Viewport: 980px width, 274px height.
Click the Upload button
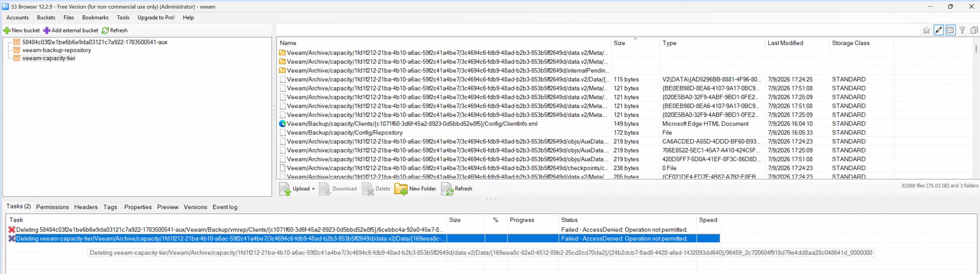tap(295, 189)
